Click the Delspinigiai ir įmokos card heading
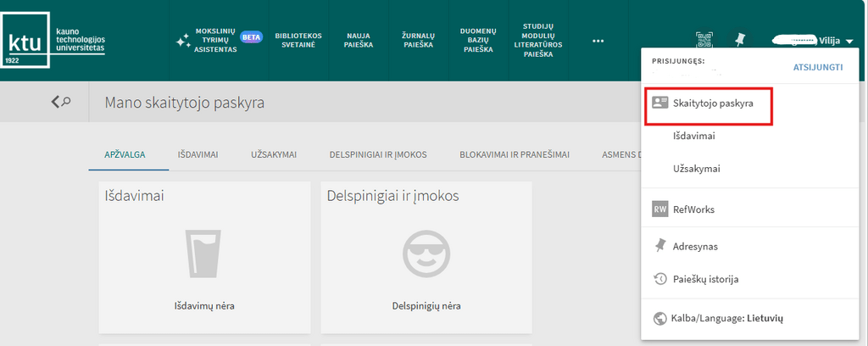 click(393, 195)
